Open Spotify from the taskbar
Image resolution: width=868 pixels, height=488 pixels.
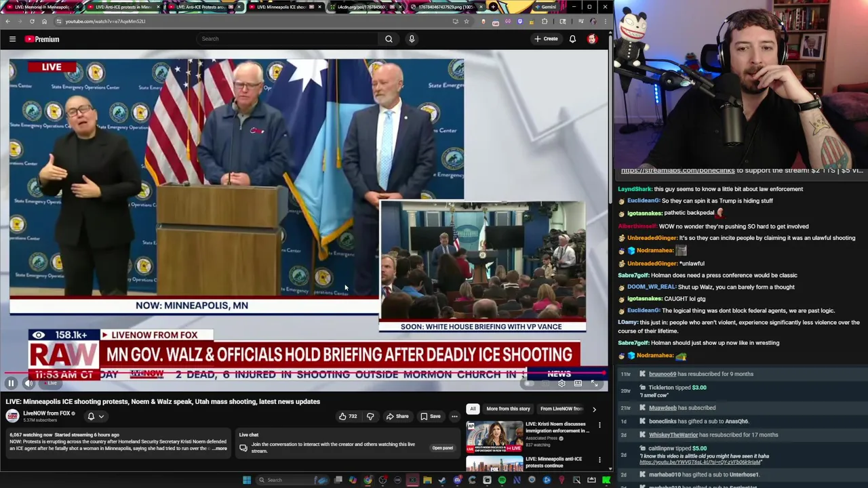(502, 480)
